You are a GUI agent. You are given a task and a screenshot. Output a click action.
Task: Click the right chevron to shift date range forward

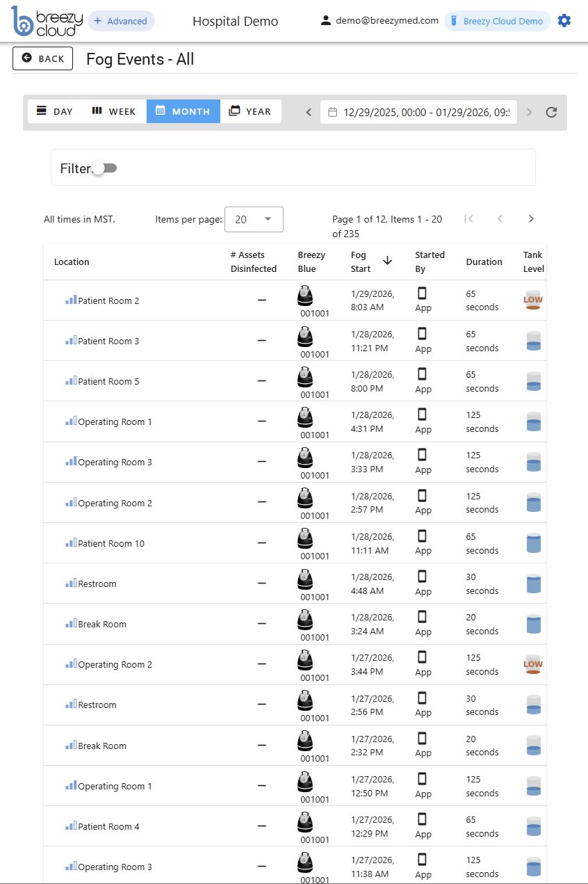tap(528, 112)
